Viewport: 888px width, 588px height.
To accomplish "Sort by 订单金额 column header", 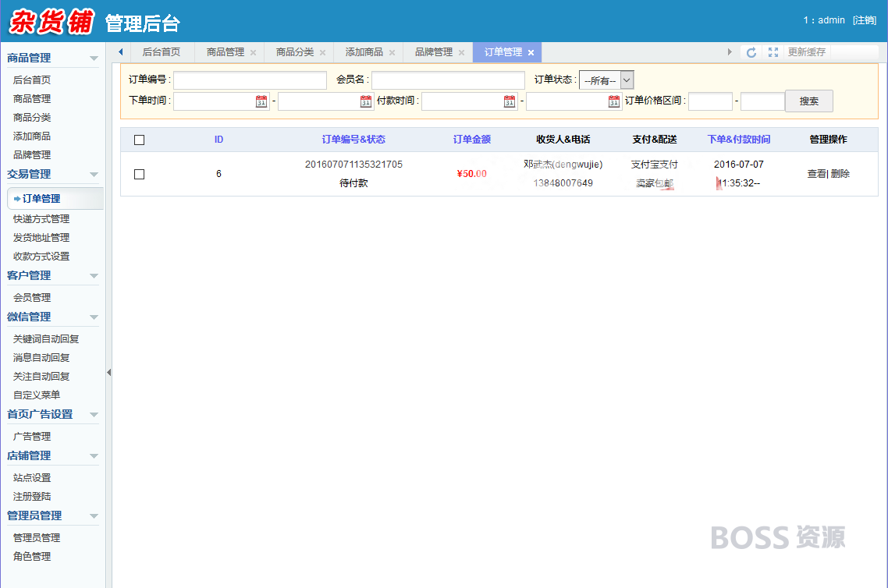I will (472, 140).
